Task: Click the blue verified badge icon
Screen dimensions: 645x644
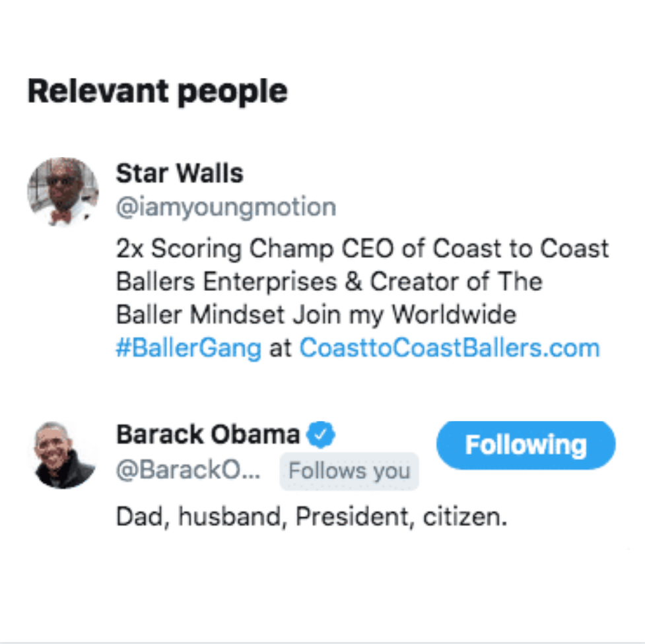Action: [x=323, y=434]
